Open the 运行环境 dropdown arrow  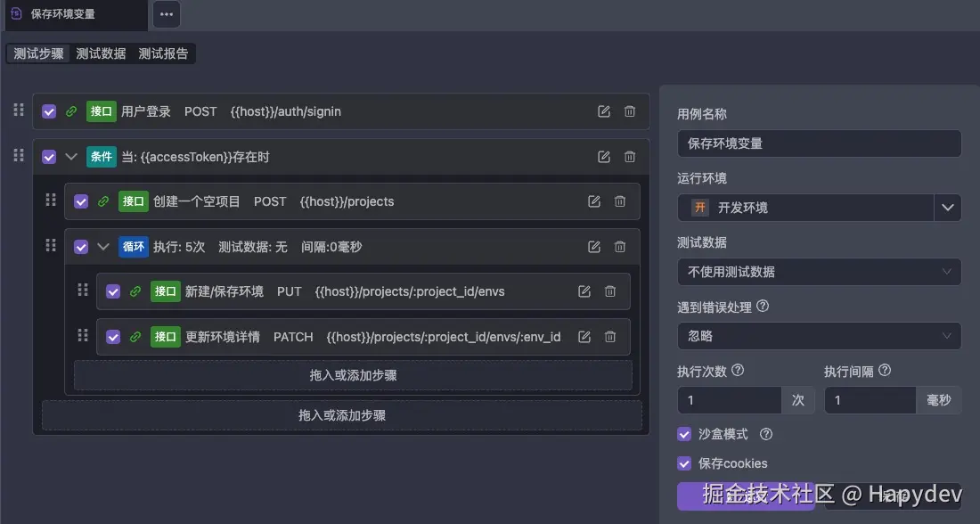[948, 208]
